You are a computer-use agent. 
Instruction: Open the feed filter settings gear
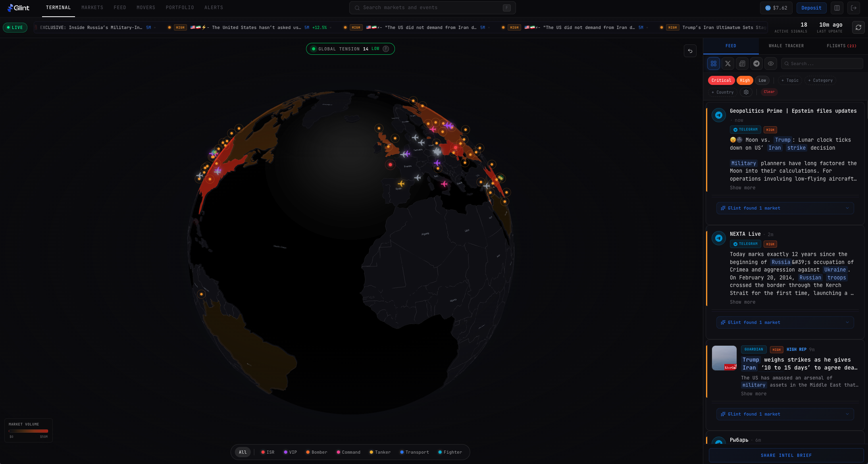746,92
